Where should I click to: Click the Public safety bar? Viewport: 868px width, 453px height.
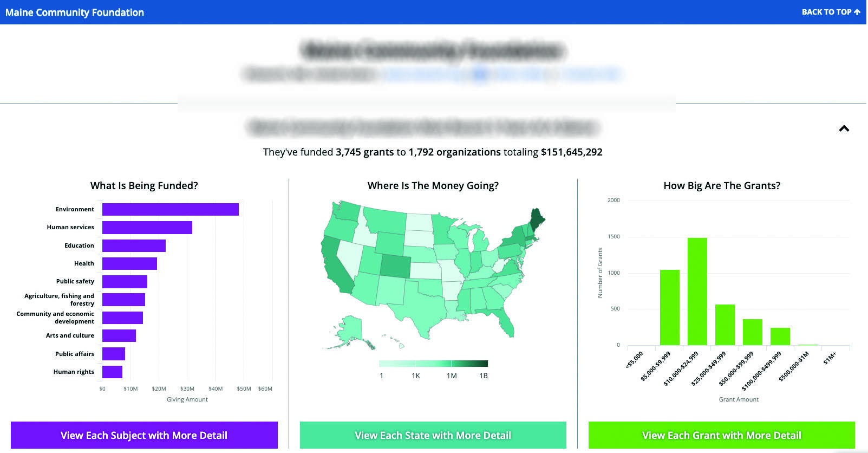[x=125, y=282]
